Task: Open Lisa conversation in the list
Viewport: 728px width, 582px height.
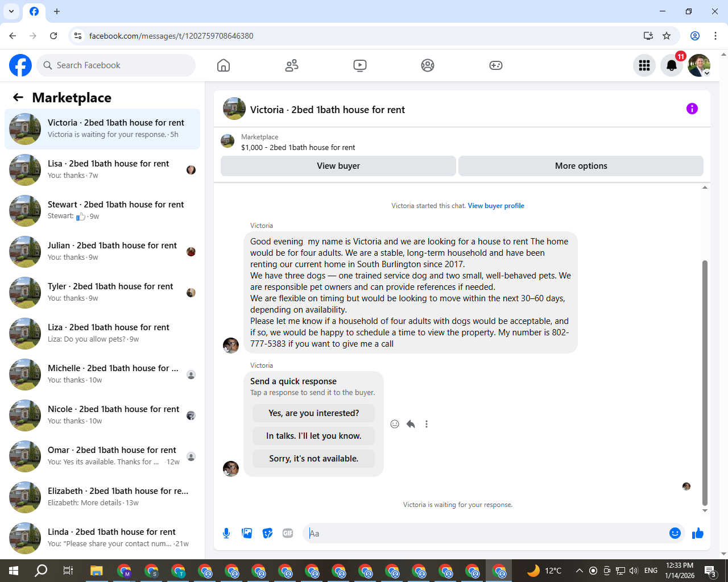Action: [x=102, y=170]
